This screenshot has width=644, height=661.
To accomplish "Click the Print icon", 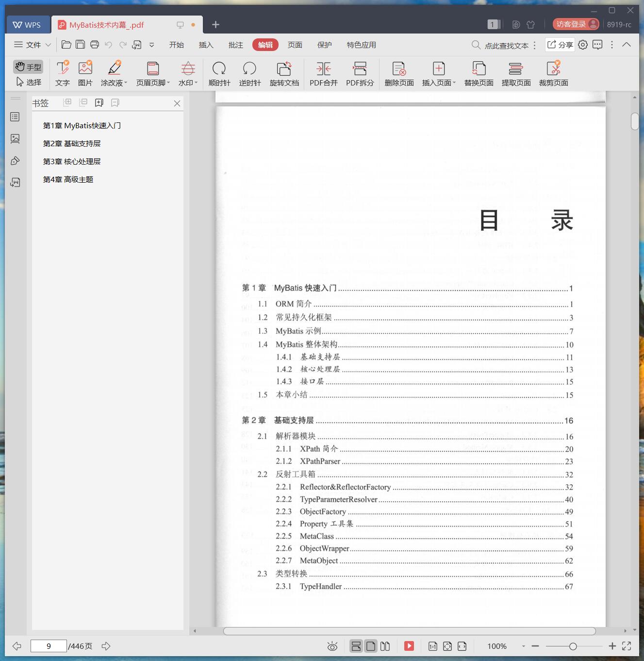I will coord(95,45).
